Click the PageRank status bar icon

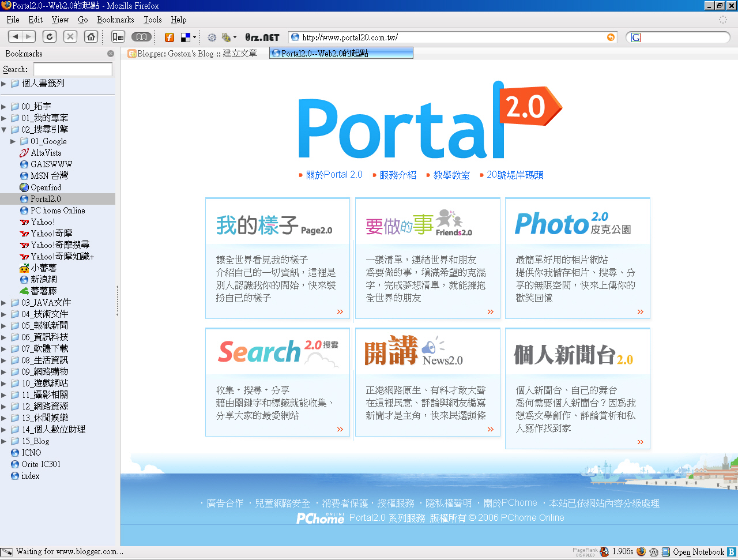coord(585,552)
